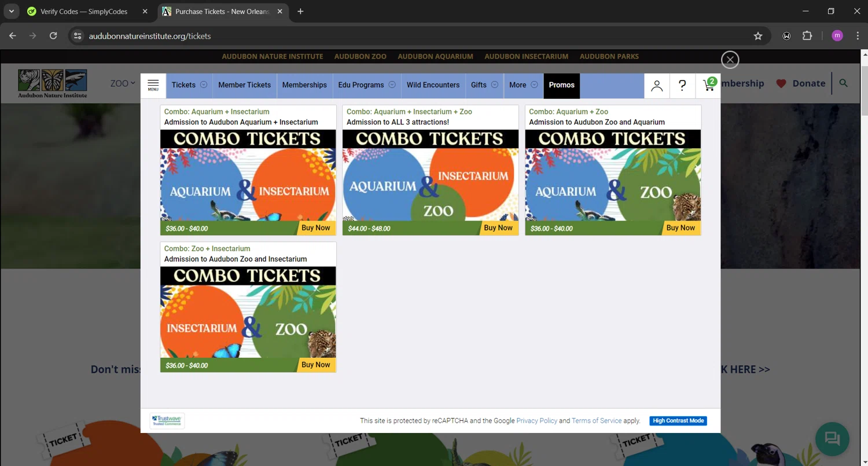Screen dimensions: 868x466
Task: Buy Now for Aquarium + Insectarium combo
Action: pyautogui.click(x=316, y=228)
